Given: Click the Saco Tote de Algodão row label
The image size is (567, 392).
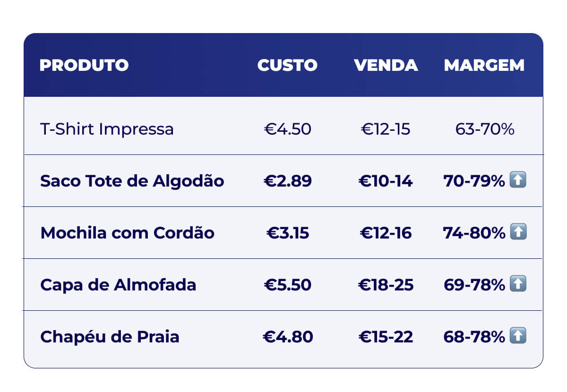Looking at the screenshot, I should pyautogui.click(x=132, y=181).
